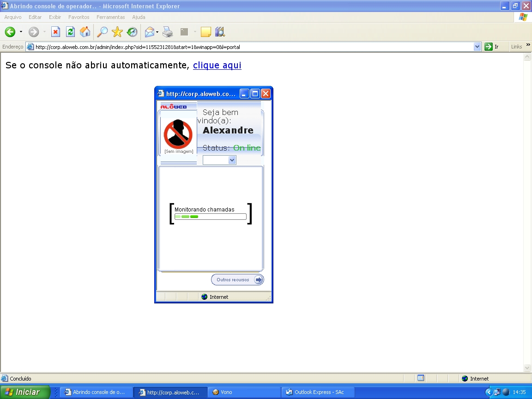Open Search with the magnifying glass icon
The image size is (532, 399).
pos(102,32)
